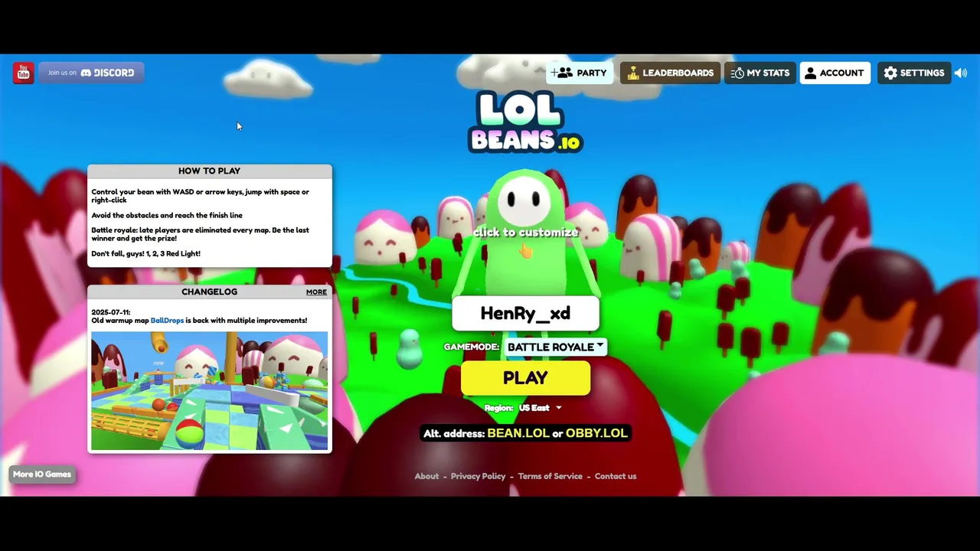Click the My Stats stopwatch icon

click(x=737, y=73)
